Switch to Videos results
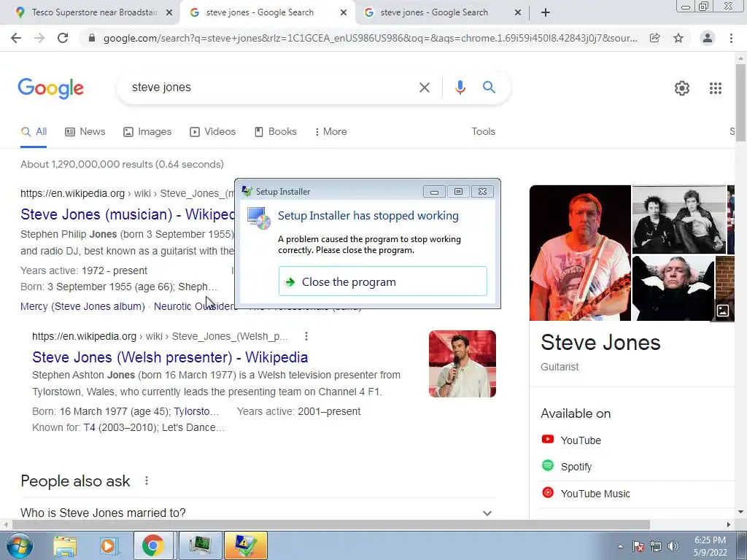Viewport: 747px width, 560px height. coord(212,132)
